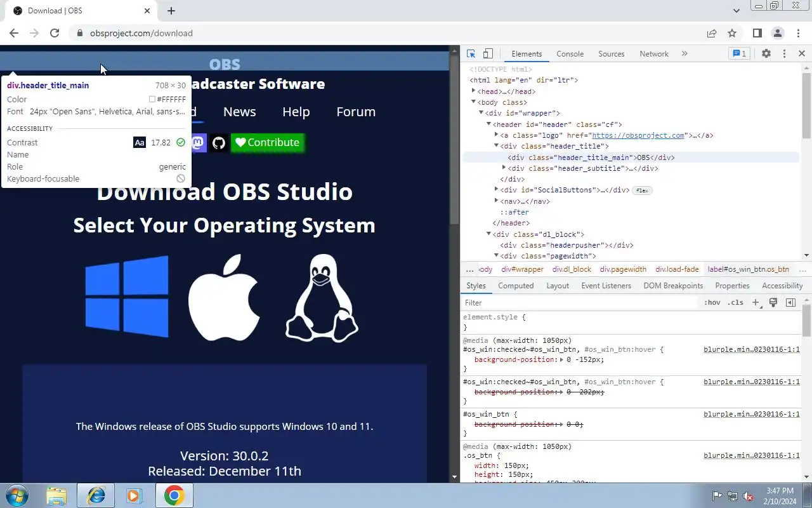Image resolution: width=812 pixels, height=508 pixels.
Task: Collapse the <body class> node
Action: 473,102
